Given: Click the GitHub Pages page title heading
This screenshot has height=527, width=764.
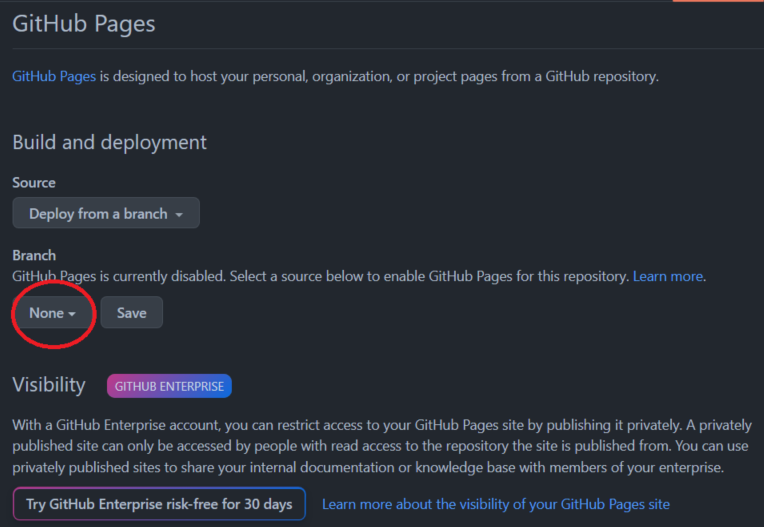Looking at the screenshot, I should click(x=84, y=24).
